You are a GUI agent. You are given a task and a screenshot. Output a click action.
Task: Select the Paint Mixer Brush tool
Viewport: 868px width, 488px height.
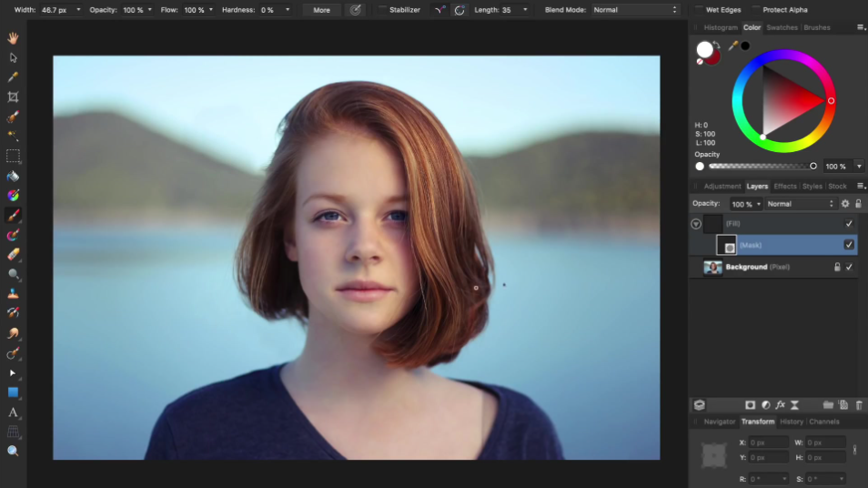[x=13, y=235]
